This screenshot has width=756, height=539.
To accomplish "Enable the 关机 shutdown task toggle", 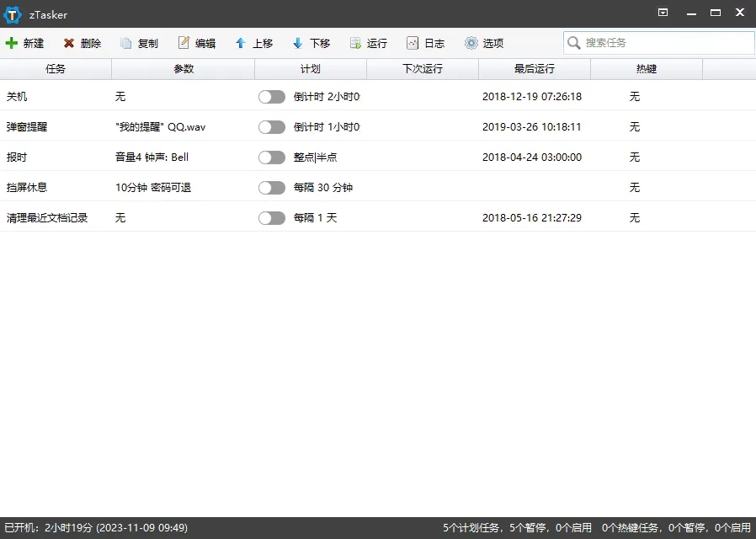I will tap(272, 97).
